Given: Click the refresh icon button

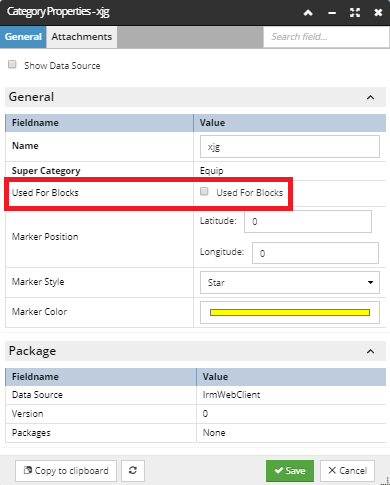Looking at the screenshot, I should click(x=133, y=470).
